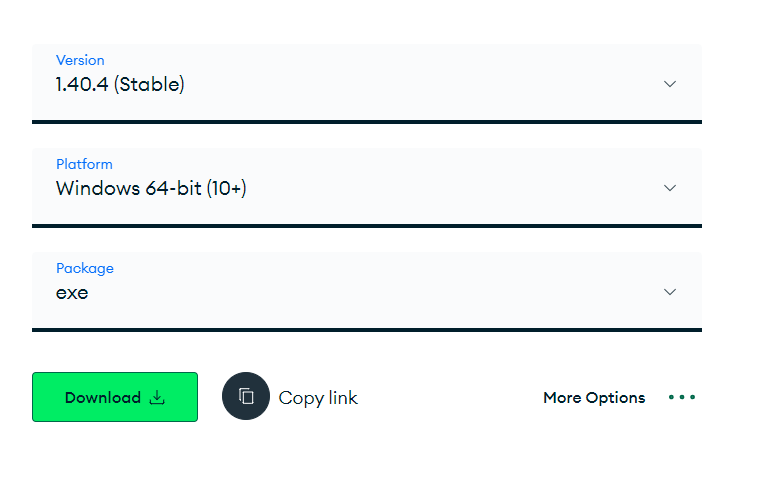Open the More Options menu

click(594, 397)
